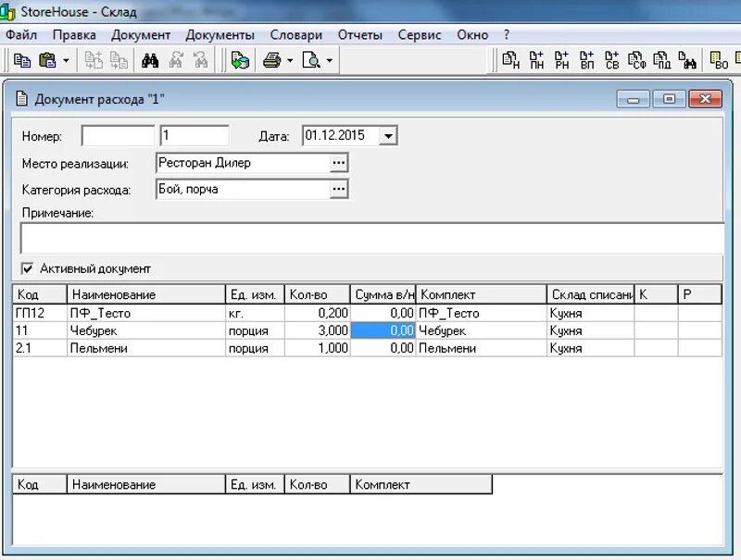Screen dimensions: 741x560
Task: Open the Сервис menu
Action: (420, 35)
